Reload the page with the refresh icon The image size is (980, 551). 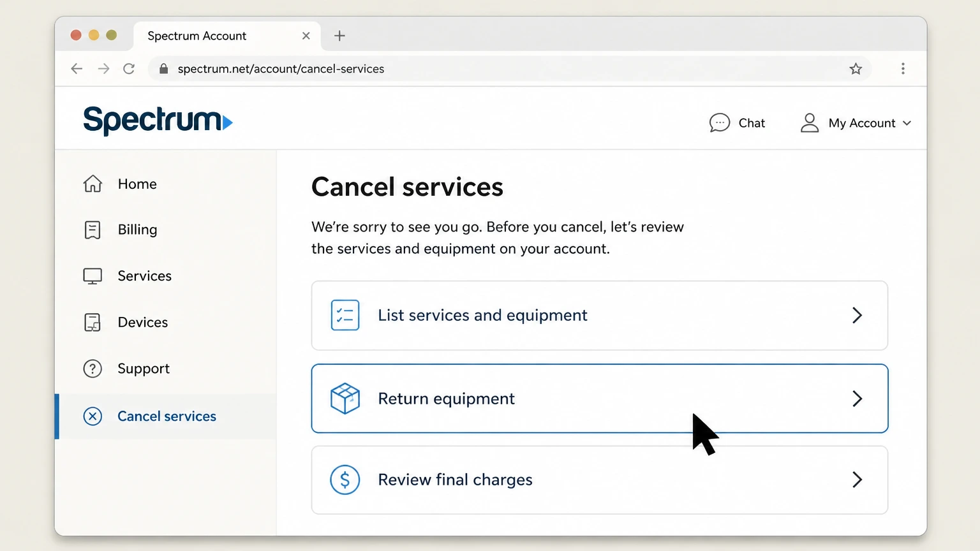pos(129,69)
